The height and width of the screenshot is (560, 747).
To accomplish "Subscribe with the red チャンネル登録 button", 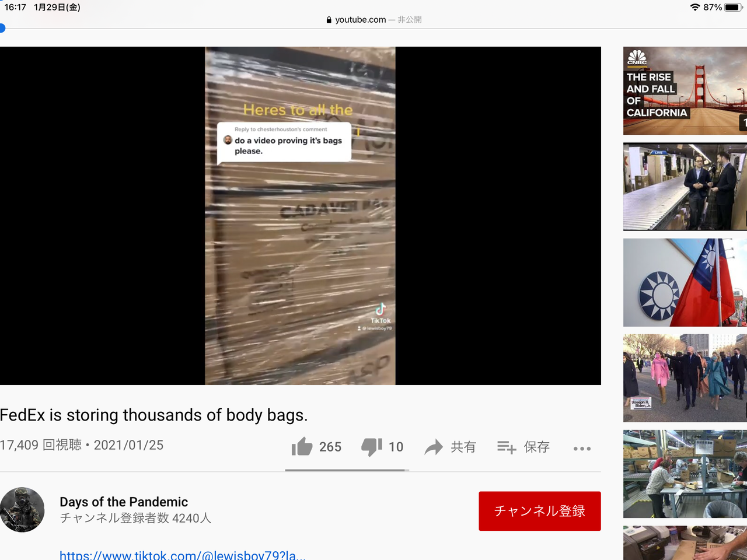I will point(540,511).
